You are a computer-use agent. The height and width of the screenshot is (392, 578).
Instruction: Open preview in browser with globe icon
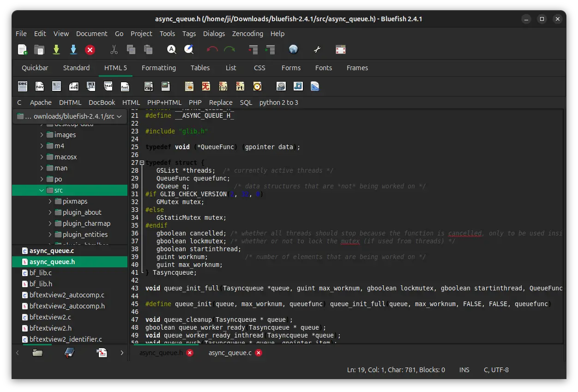point(293,50)
